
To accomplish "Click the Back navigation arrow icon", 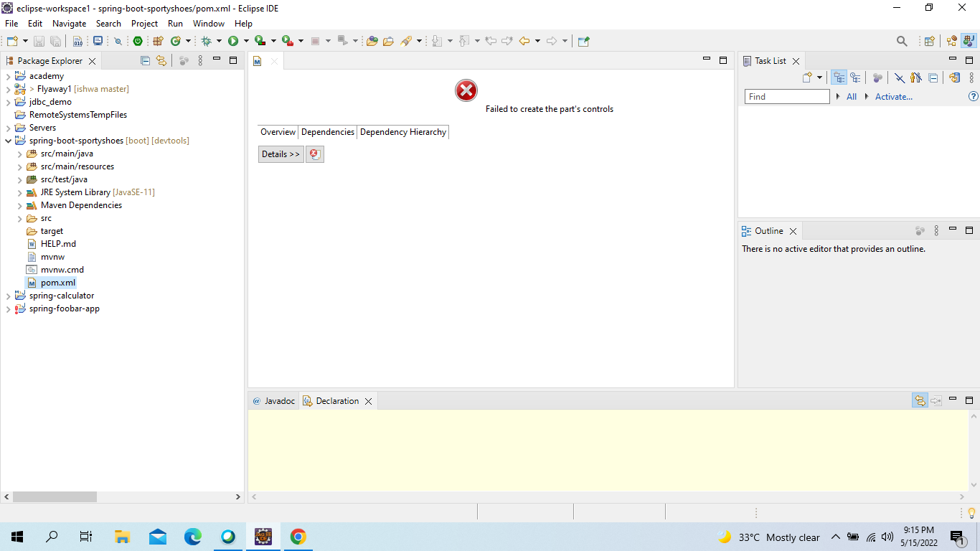I will pyautogui.click(x=524, y=41).
